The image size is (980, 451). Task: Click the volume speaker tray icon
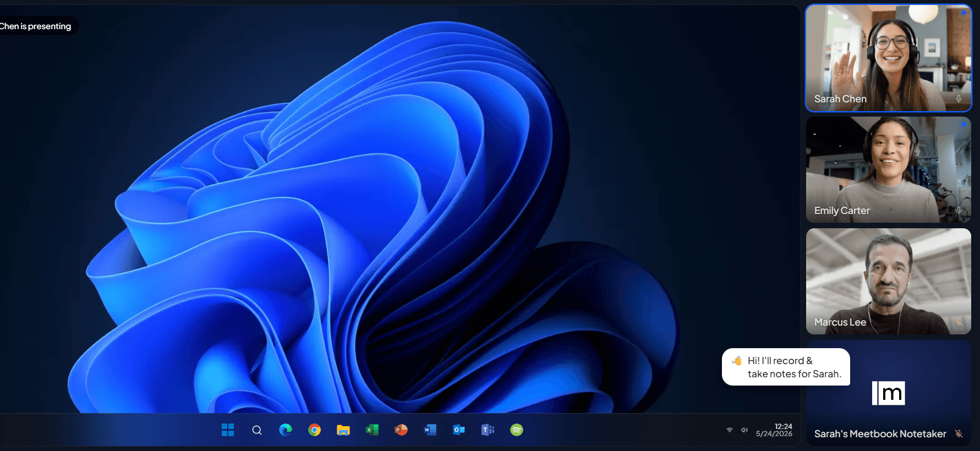744,430
